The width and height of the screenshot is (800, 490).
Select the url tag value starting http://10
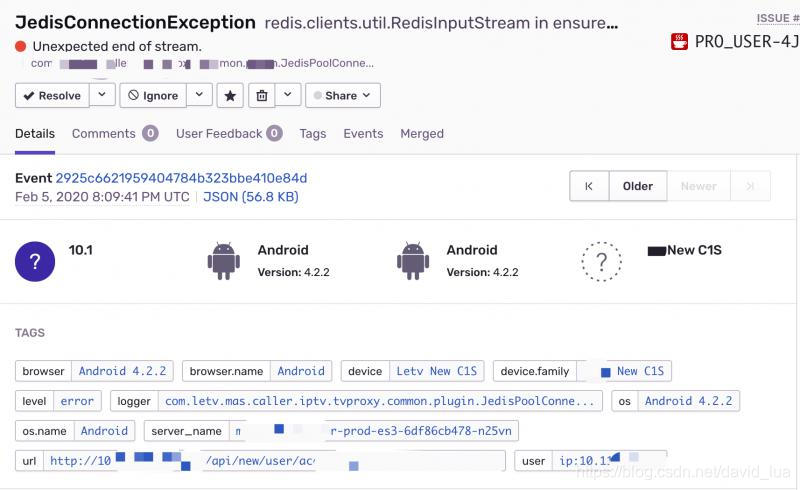pyautogui.click(x=274, y=461)
